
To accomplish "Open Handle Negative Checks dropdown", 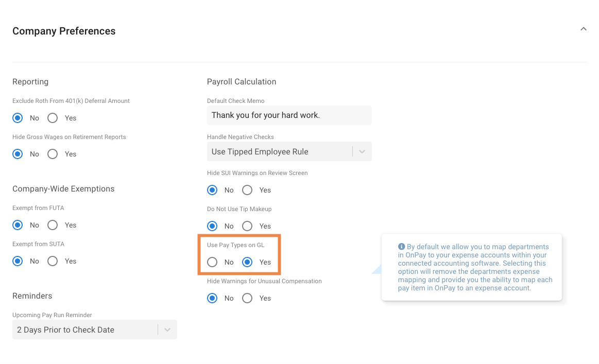I will [x=289, y=152].
